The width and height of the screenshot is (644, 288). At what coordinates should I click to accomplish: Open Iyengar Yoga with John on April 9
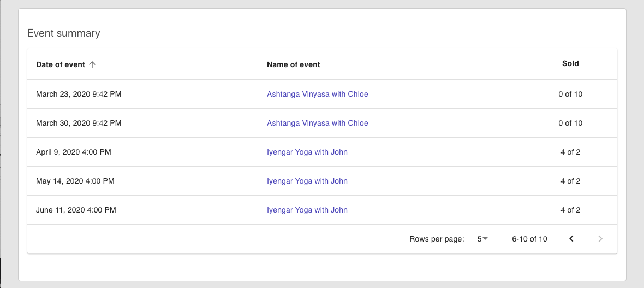coord(307,152)
